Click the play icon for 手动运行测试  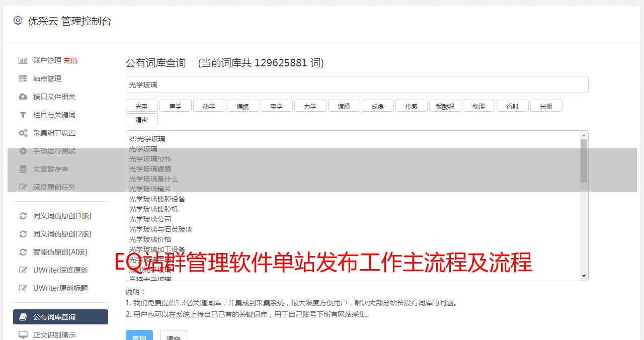pyautogui.click(x=23, y=151)
